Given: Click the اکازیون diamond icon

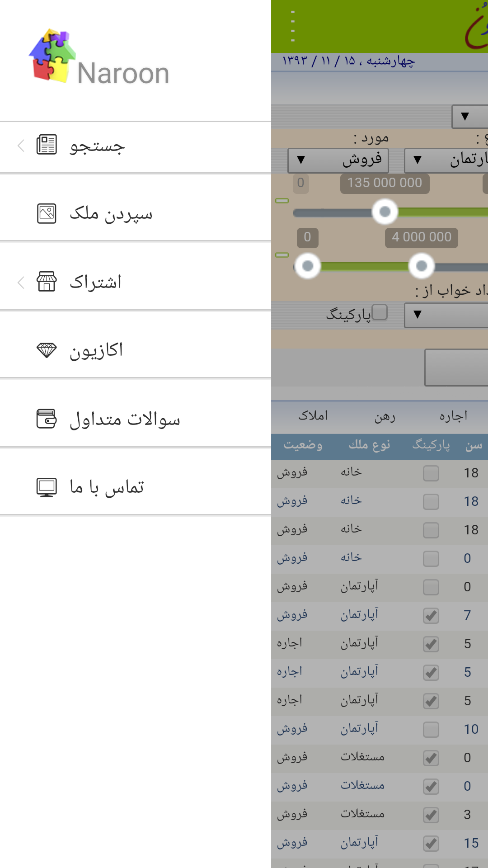Looking at the screenshot, I should (x=46, y=349).
